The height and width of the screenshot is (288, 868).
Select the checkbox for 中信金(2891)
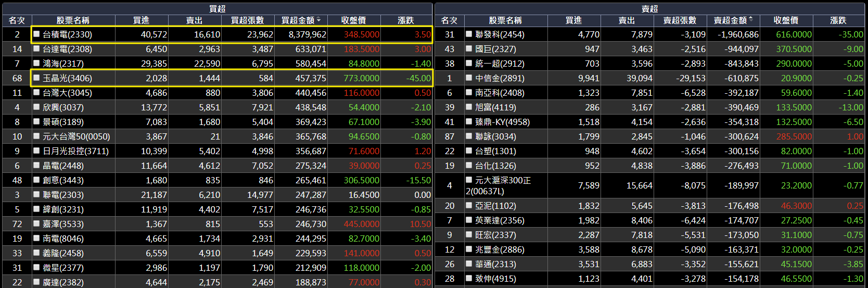click(x=469, y=78)
